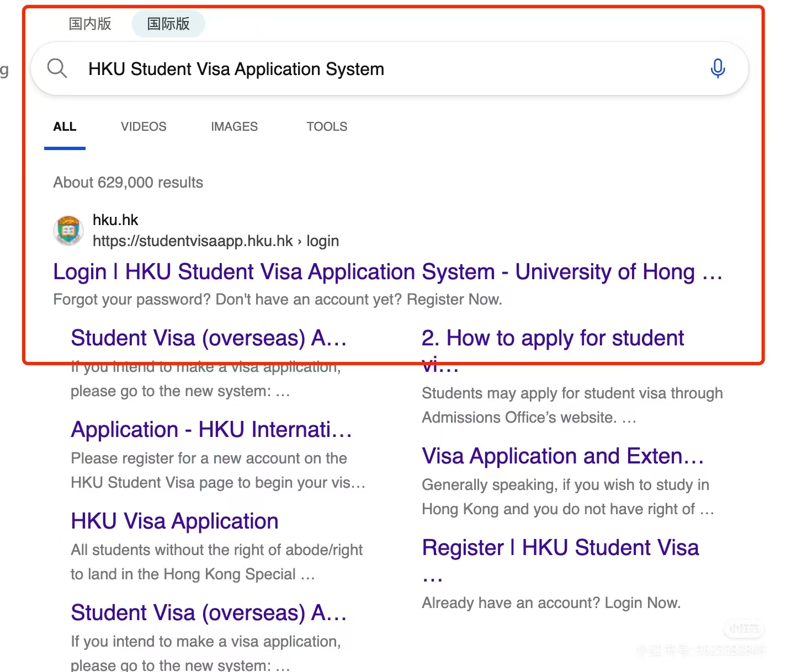The image size is (786, 672).
Task: Focus the search box containing HKU query
Action: [390, 69]
